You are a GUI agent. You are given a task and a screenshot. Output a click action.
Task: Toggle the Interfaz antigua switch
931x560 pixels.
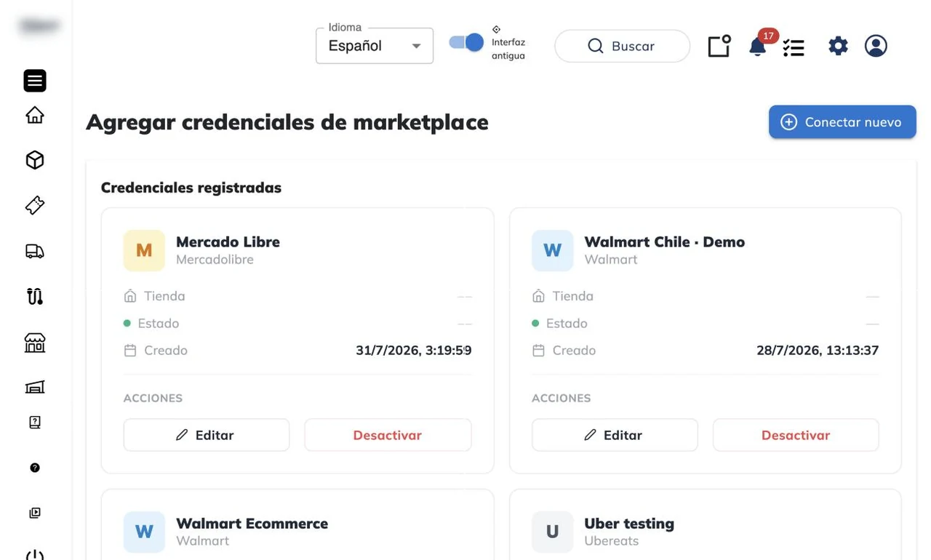pos(466,42)
